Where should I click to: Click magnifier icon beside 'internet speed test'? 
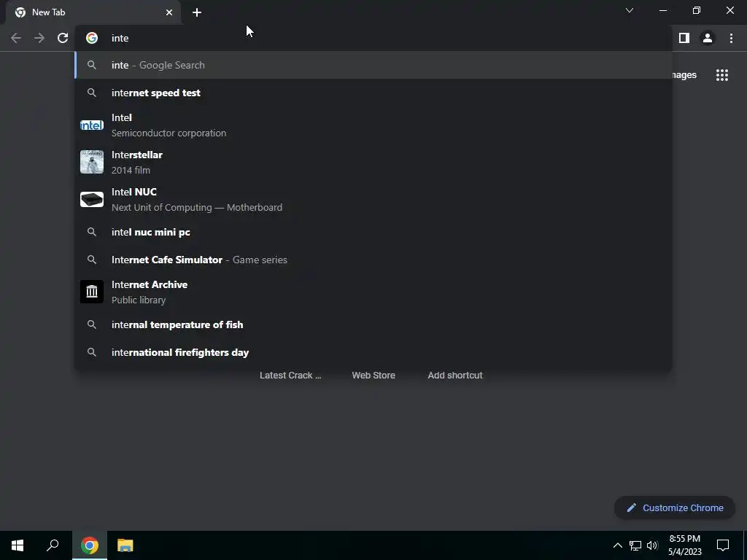click(x=92, y=93)
